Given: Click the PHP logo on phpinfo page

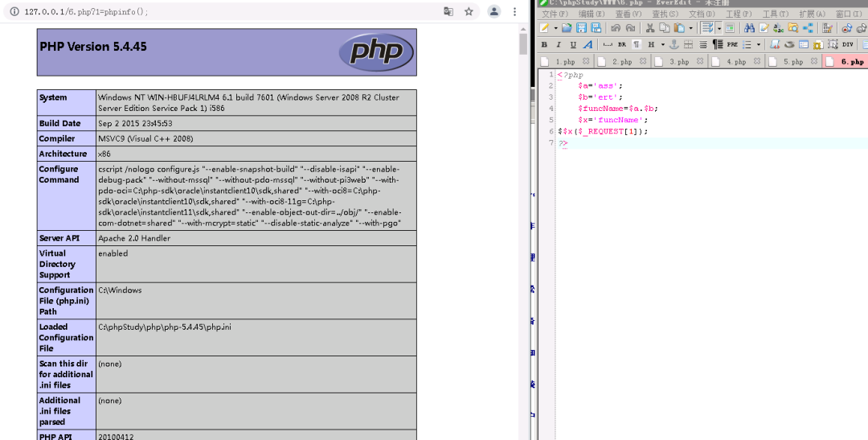Looking at the screenshot, I should pos(376,51).
